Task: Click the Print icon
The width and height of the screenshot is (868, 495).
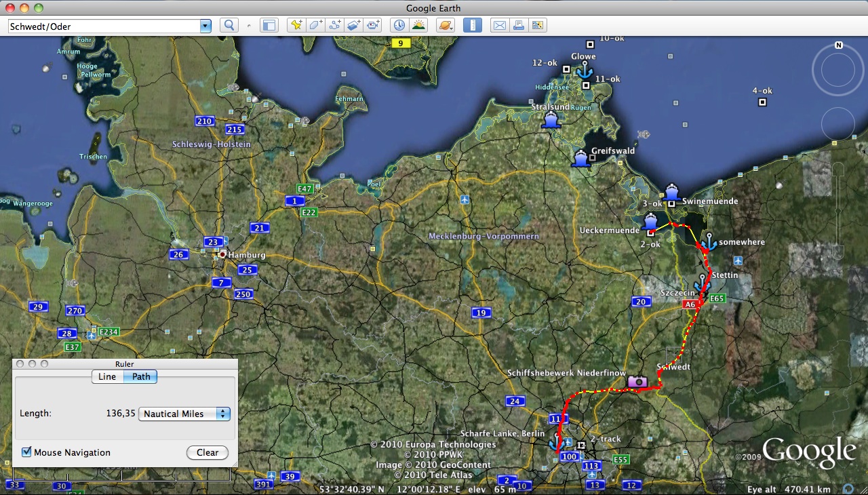Action: click(x=519, y=26)
